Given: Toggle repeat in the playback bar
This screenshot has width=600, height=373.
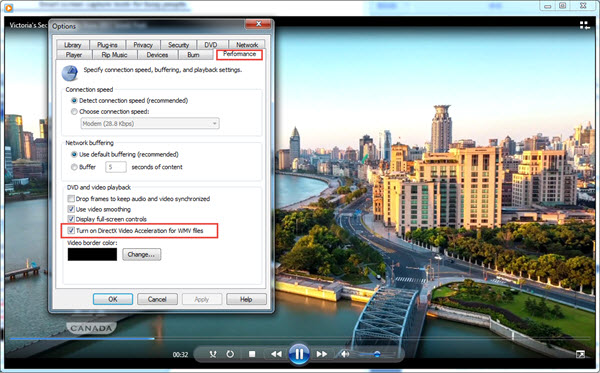Looking at the screenshot, I should point(230,354).
